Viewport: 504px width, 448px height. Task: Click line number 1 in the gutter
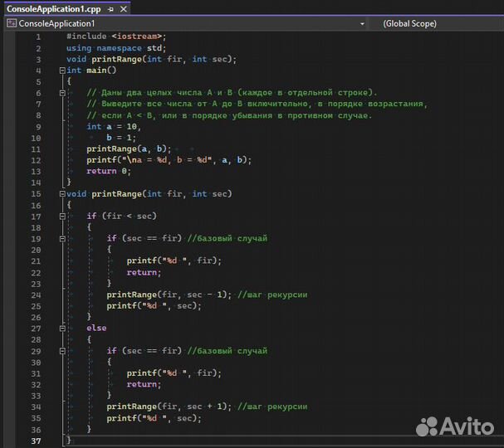point(38,37)
